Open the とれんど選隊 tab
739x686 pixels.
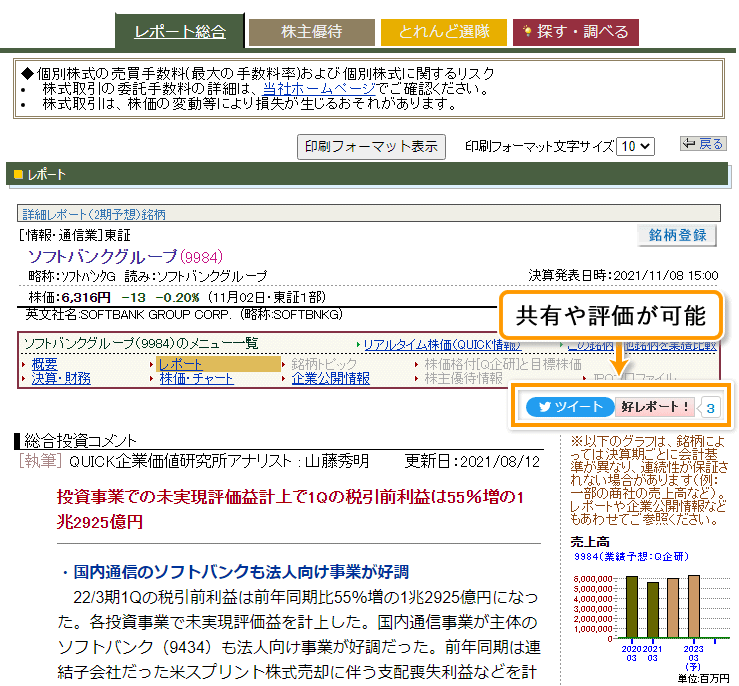[x=443, y=32]
